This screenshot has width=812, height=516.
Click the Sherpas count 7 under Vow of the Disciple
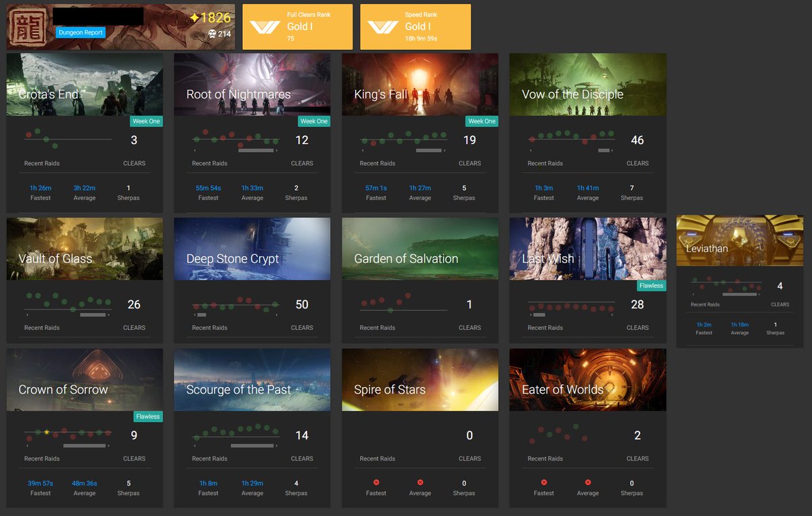click(632, 188)
